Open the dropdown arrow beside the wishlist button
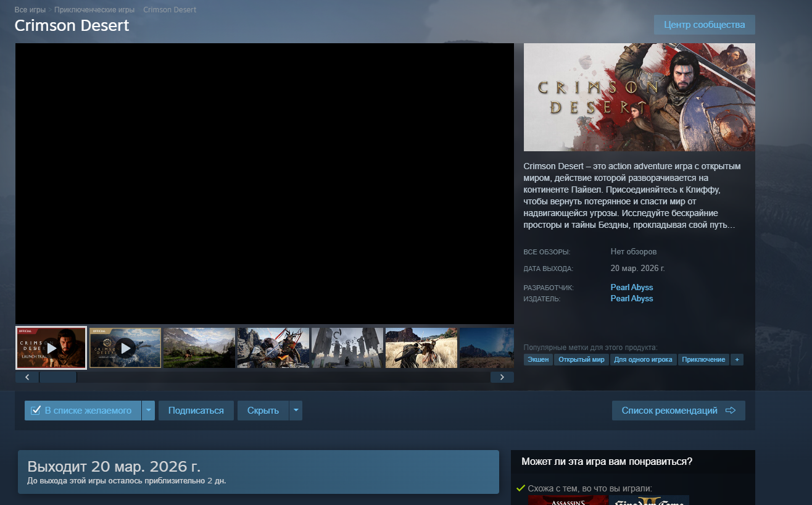Viewport: 812px width, 505px height. [x=148, y=411]
